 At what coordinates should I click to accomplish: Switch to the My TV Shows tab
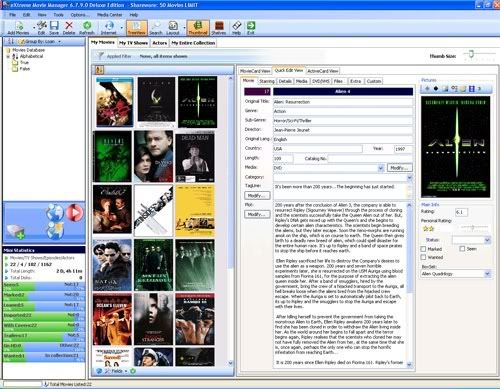point(133,43)
